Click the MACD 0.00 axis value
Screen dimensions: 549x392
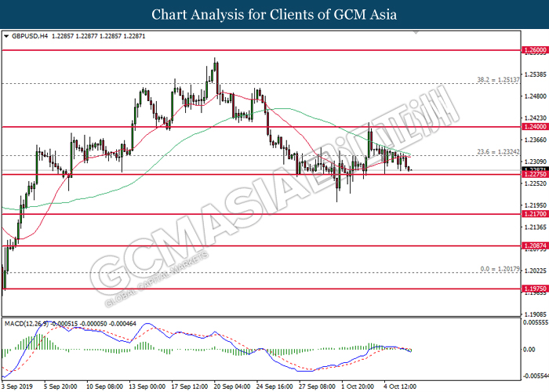point(529,350)
